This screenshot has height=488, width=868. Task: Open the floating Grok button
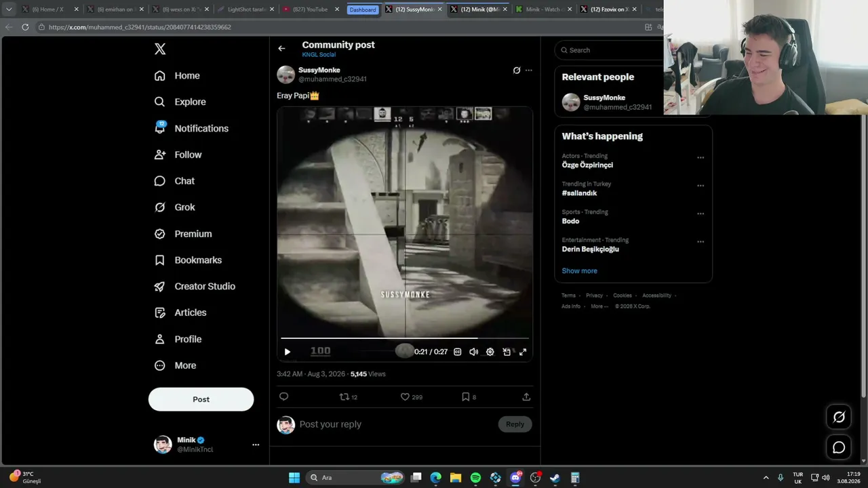[839, 417]
